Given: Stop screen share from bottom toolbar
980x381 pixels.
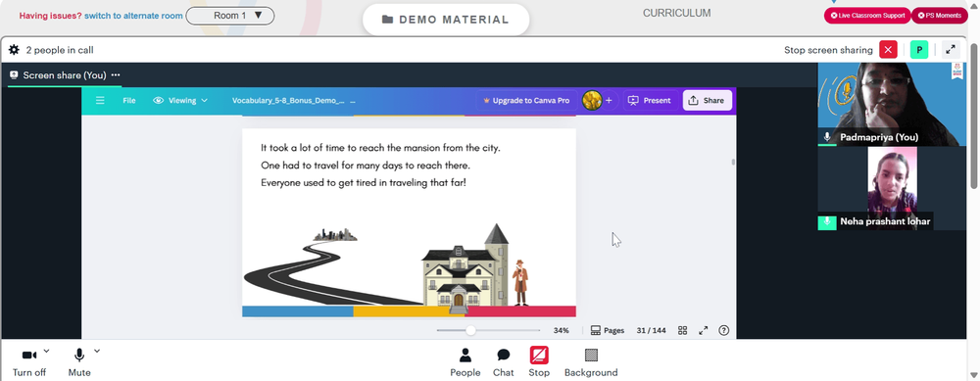Looking at the screenshot, I should click(x=539, y=362).
